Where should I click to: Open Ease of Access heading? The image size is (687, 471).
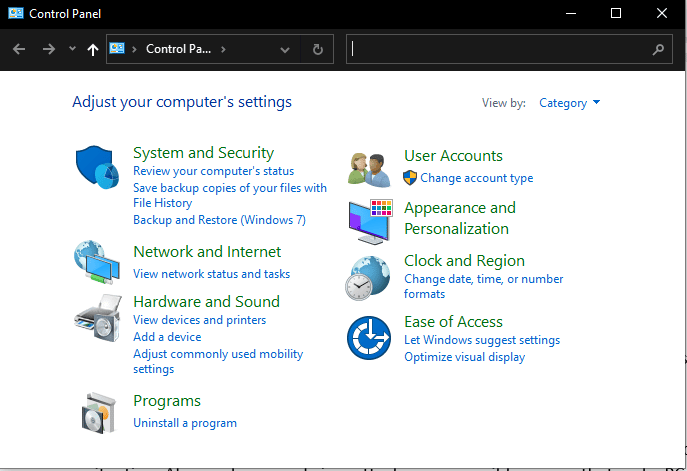click(x=453, y=322)
